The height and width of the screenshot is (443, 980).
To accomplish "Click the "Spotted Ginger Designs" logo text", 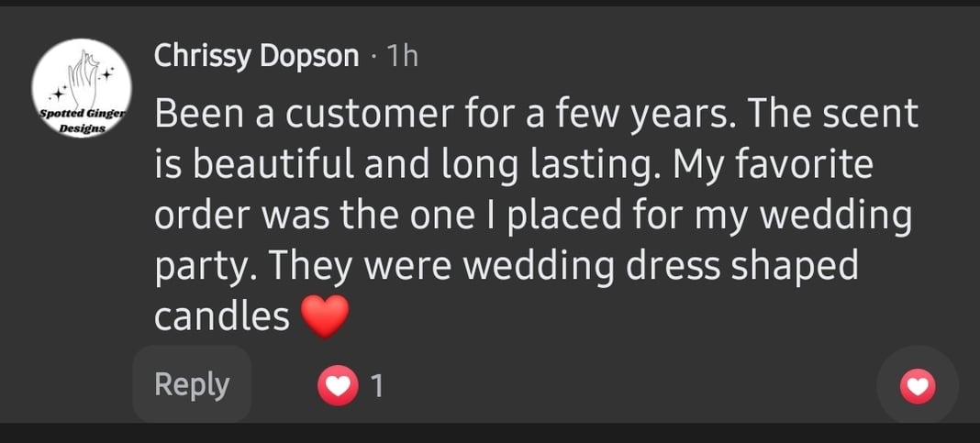I will (83, 119).
